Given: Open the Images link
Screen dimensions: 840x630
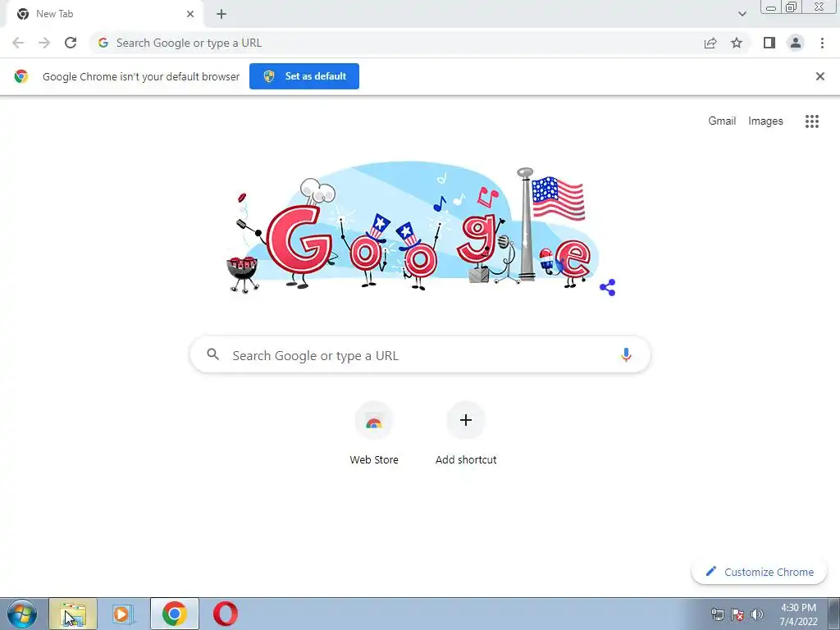Looking at the screenshot, I should (765, 121).
